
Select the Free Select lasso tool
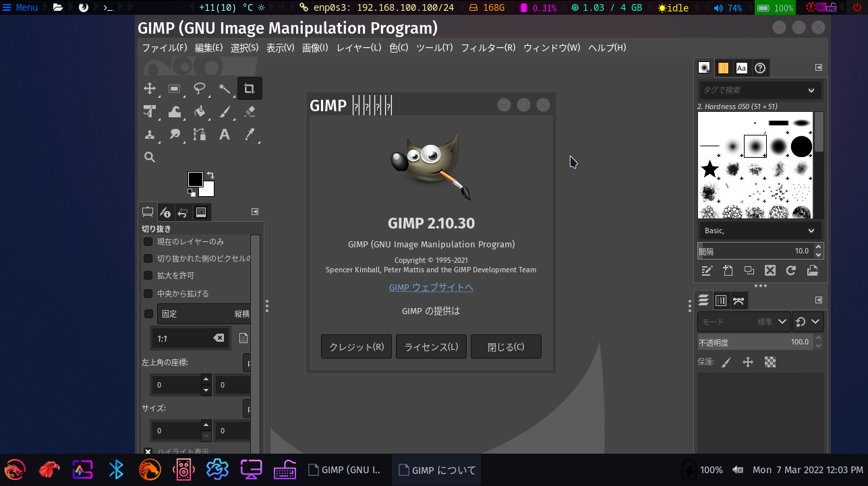pos(200,88)
